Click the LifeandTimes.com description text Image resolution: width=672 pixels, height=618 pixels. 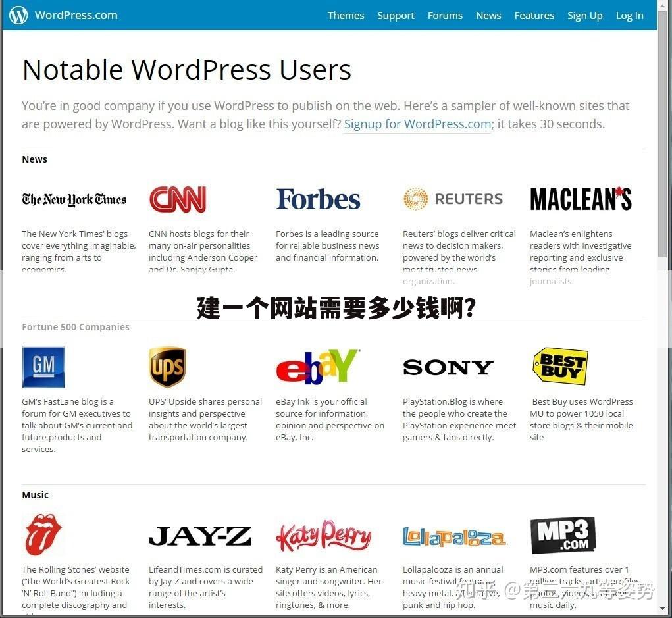(206, 587)
